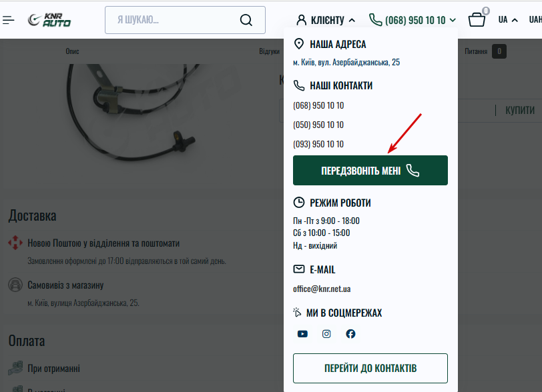Click the Передзвоніть мені button
This screenshot has width=542, height=392.
pos(370,171)
